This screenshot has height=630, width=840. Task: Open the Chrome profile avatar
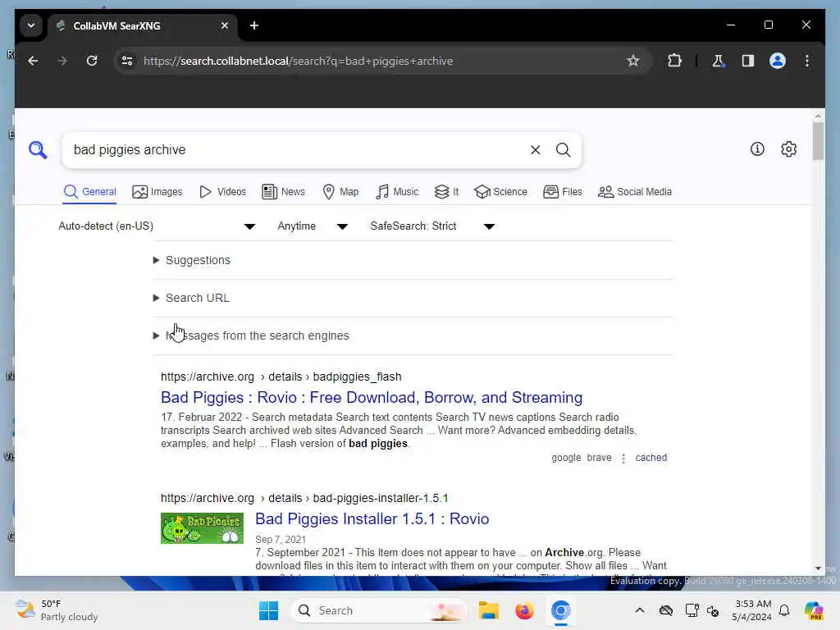(x=778, y=61)
